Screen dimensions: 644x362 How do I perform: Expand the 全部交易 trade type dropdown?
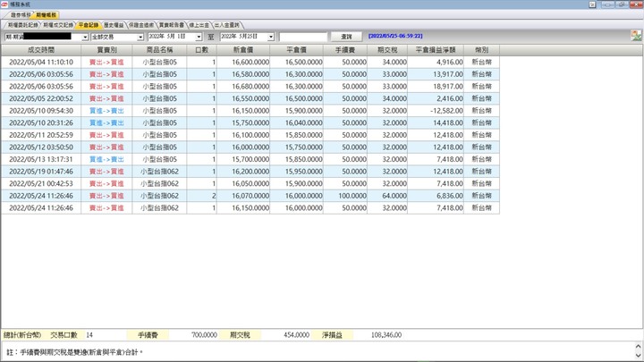coord(140,37)
